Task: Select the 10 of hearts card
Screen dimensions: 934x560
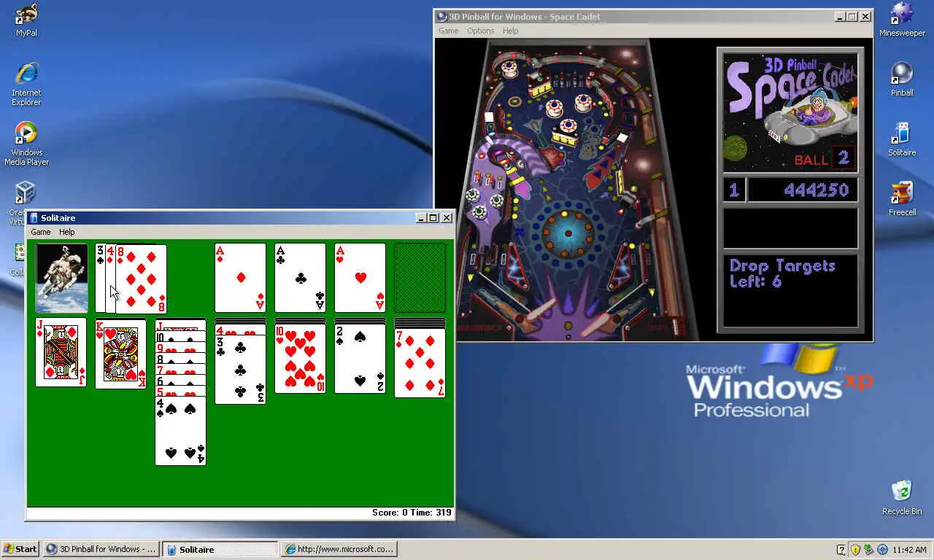Action: click(x=300, y=359)
